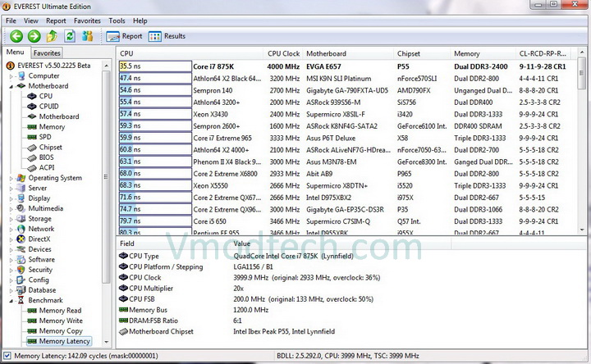Open the Tools menu
Image resolution: width=591 pixels, height=364 pixels.
117,20
